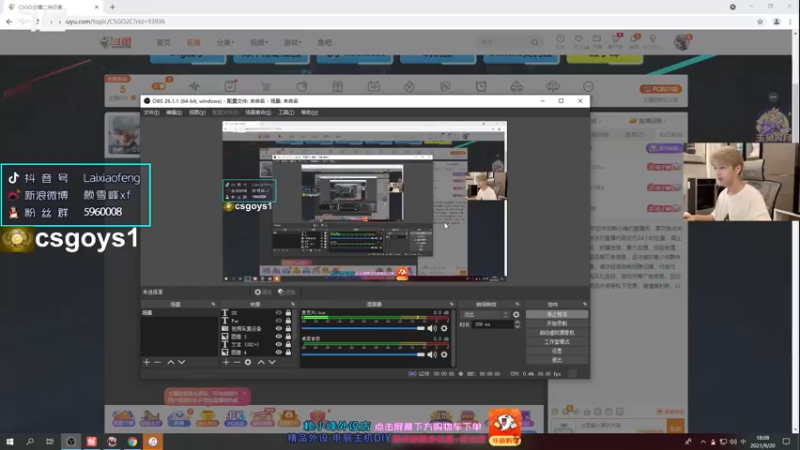Enable 工作室模式 studio mode in OBS
This screenshot has width=800, height=450.
557,342
